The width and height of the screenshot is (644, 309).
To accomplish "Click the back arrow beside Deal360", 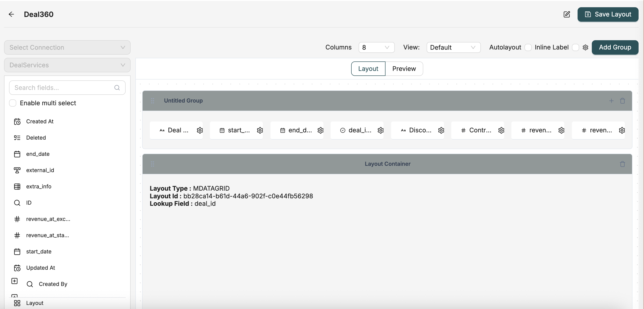I will (x=11, y=14).
